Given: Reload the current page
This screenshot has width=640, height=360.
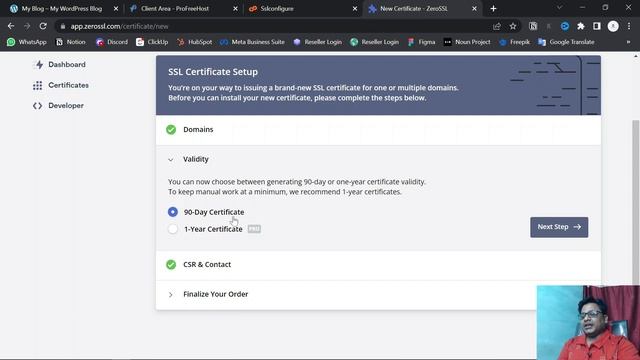Looking at the screenshot, I should 43,26.
